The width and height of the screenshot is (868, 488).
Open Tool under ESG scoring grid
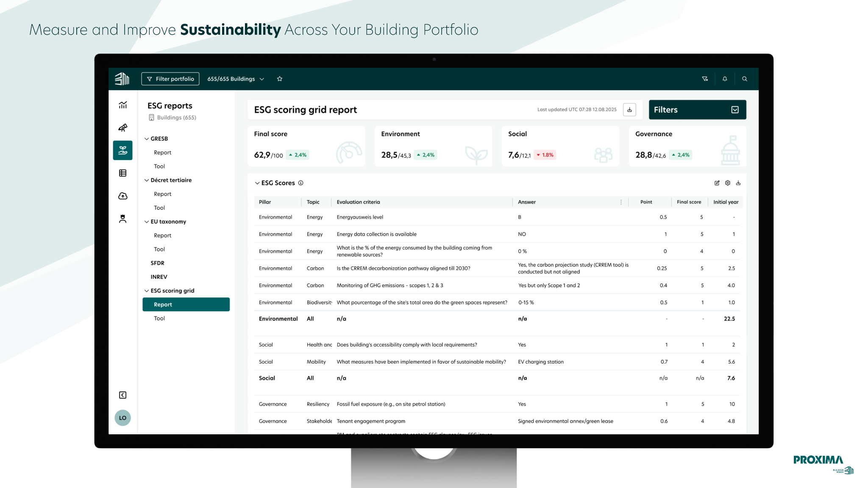coord(159,318)
